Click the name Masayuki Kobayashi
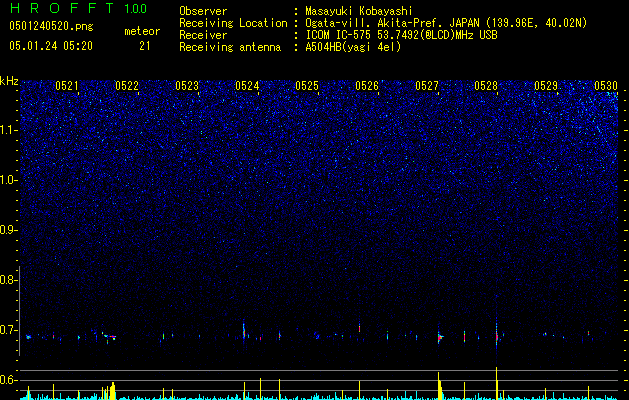Image resolution: width=629 pixels, height=400 pixels. click(359, 11)
